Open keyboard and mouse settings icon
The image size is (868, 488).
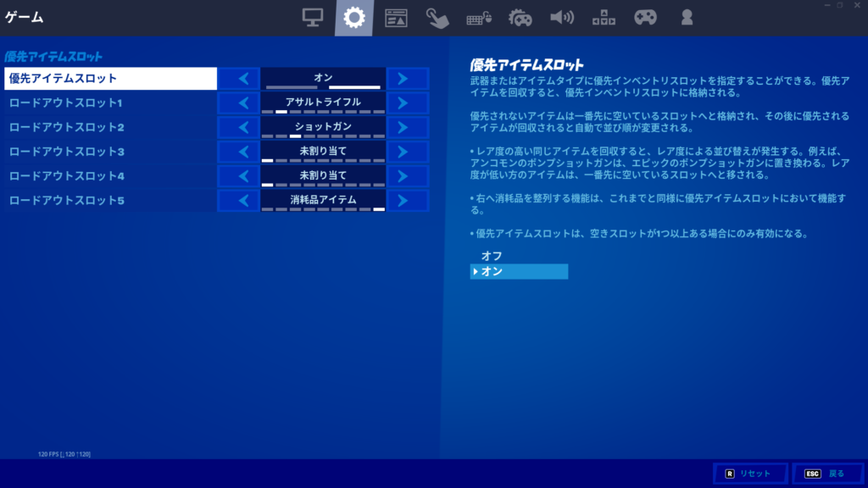[480, 16]
